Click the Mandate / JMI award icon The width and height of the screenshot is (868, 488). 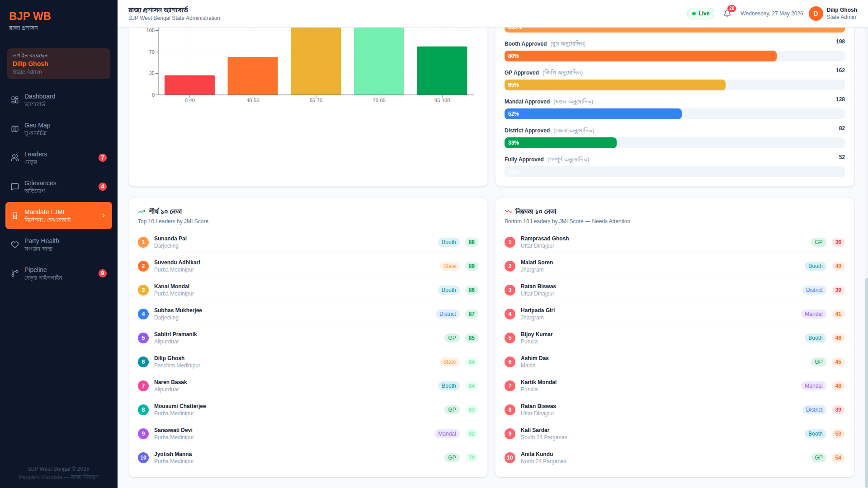coord(15,216)
